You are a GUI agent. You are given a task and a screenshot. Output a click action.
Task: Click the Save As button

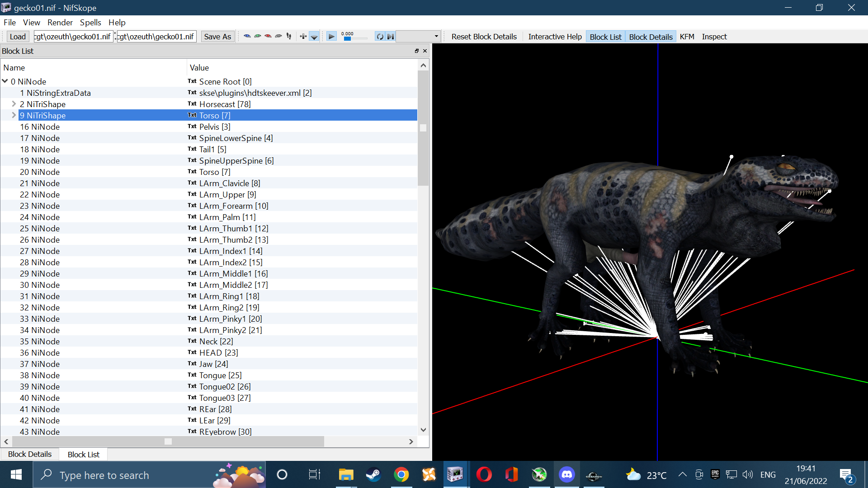[217, 37]
